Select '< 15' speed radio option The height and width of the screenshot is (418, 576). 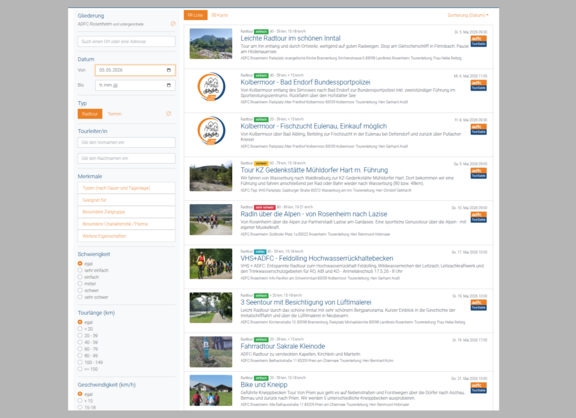[x=80, y=401]
